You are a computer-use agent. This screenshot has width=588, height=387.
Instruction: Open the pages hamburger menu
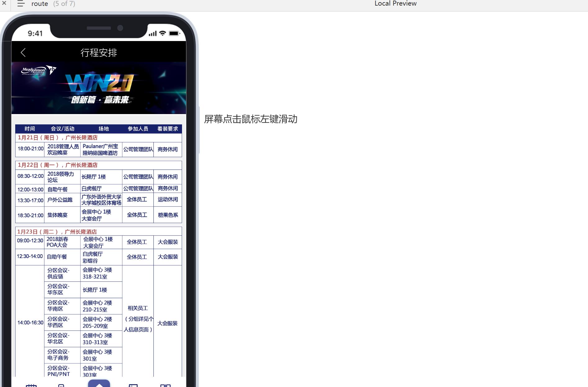[x=21, y=4]
